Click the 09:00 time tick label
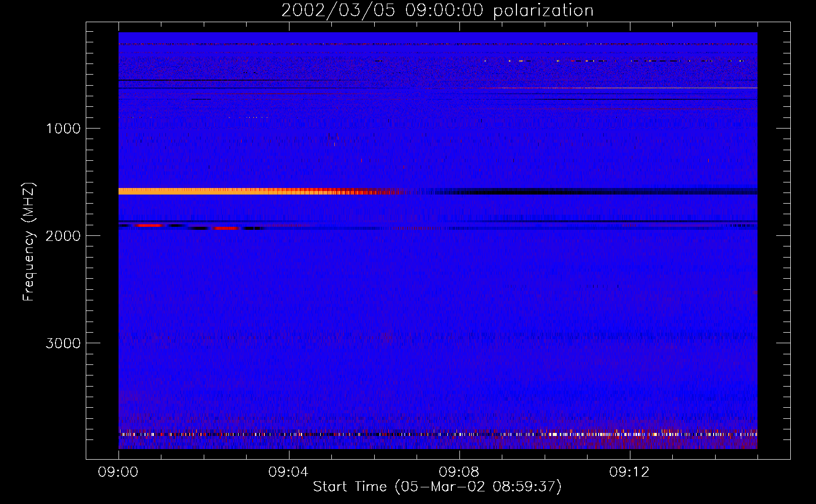The image size is (816, 504). (119, 472)
